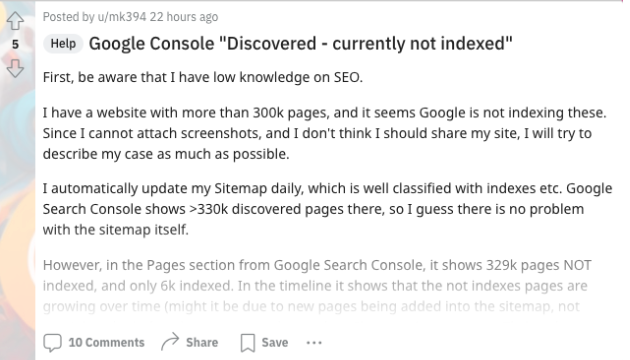
Task: Open the post title "Discovered - currently not indexed"
Action: 301,43
